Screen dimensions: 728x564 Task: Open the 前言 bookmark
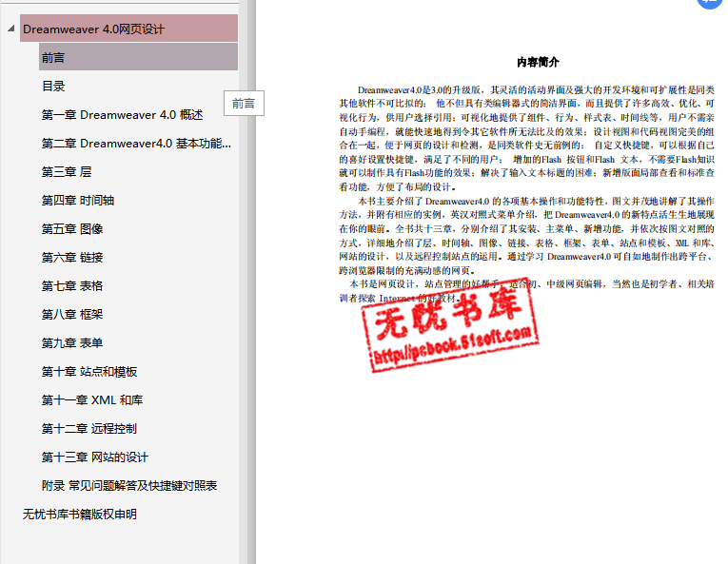coord(53,58)
